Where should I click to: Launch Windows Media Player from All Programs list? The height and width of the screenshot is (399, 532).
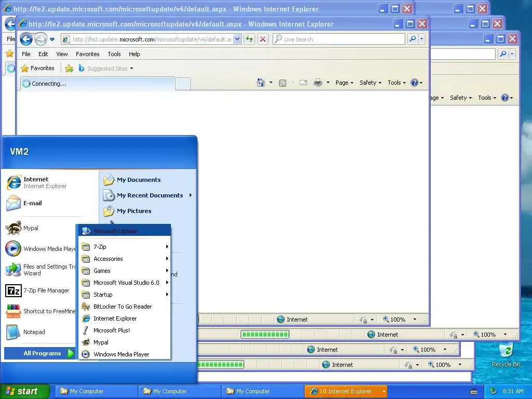125,354
